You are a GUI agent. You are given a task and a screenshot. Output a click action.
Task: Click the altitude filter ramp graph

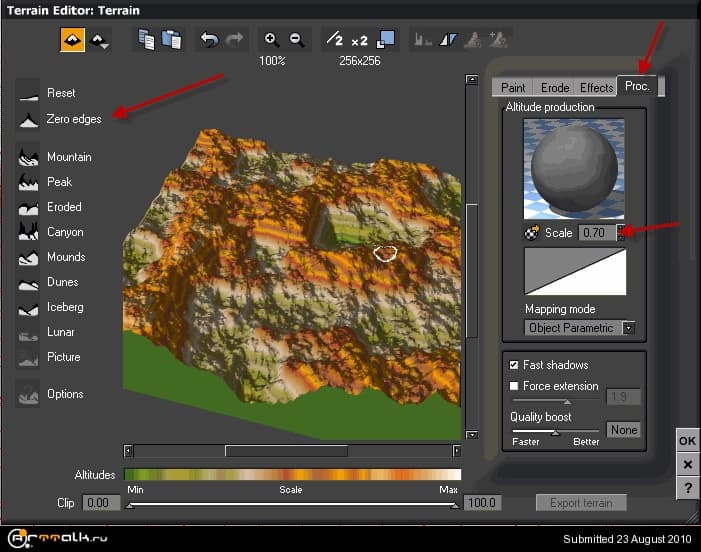[575, 271]
